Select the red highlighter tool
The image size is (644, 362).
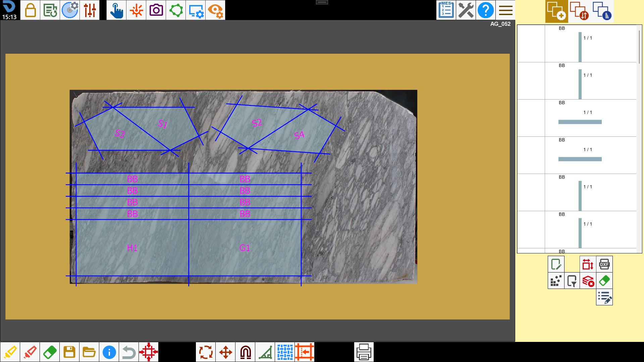pos(30,352)
